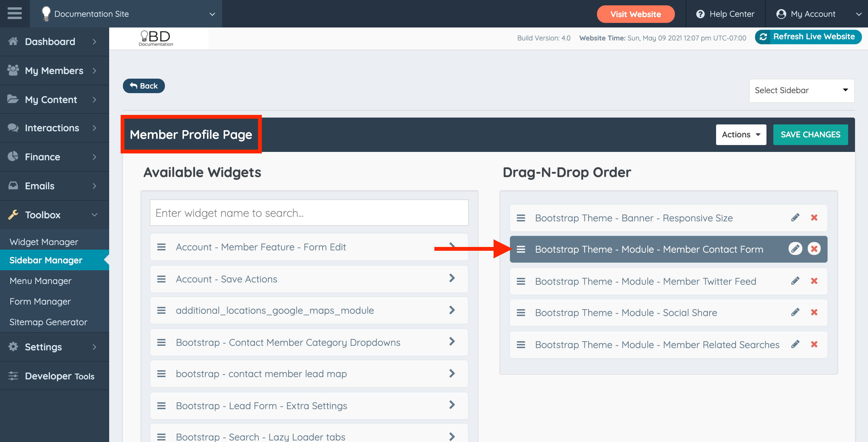The height and width of the screenshot is (442, 868).
Task: Go to Menu Manager in the sidebar
Action: click(x=40, y=281)
